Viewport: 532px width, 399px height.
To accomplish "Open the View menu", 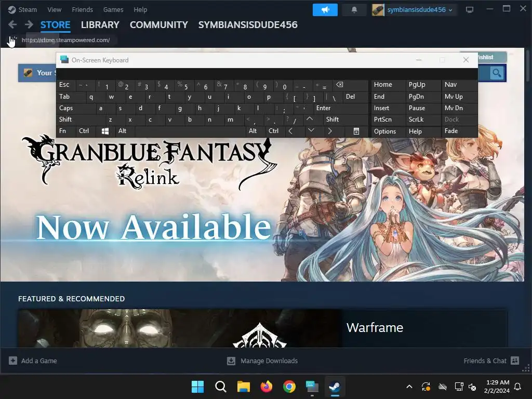I will click(x=54, y=9).
